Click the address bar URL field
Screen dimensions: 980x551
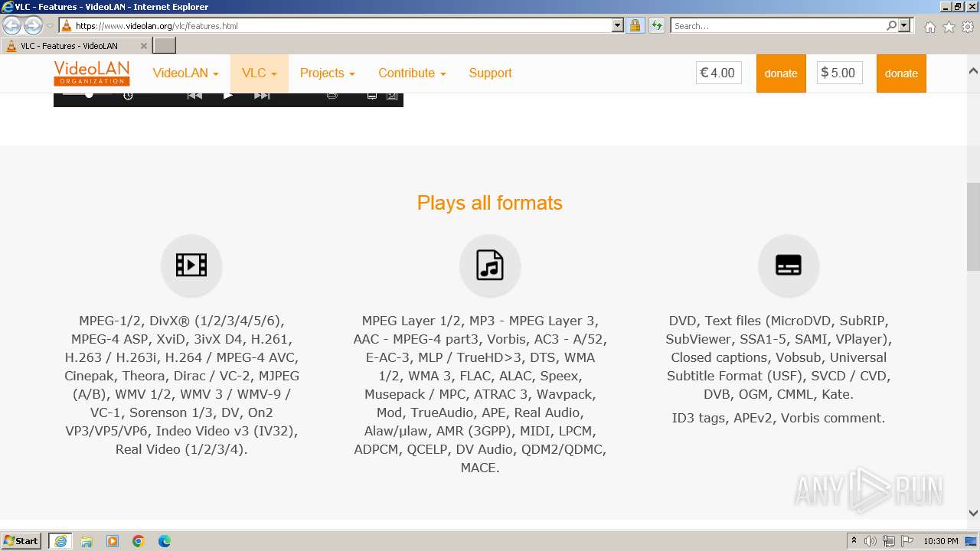[341, 25]
